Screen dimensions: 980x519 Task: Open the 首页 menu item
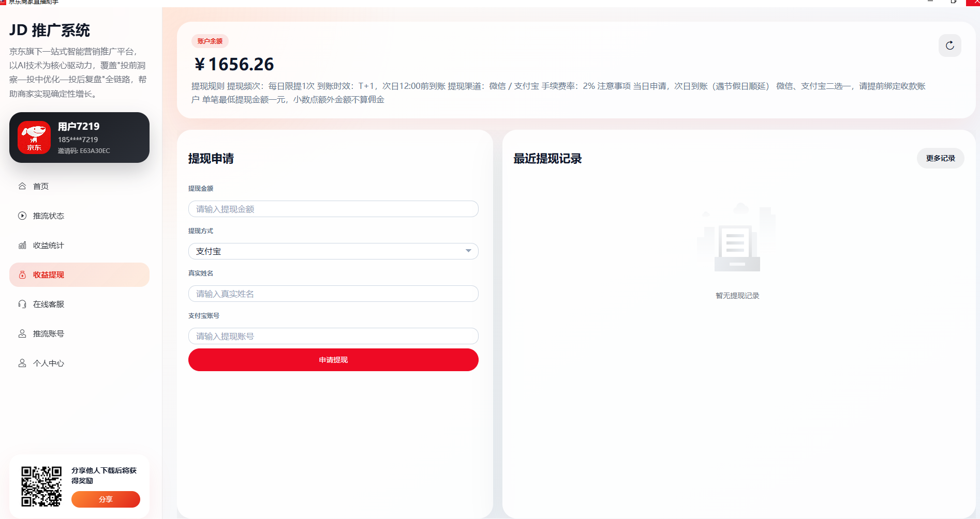[x=79, y=186]
